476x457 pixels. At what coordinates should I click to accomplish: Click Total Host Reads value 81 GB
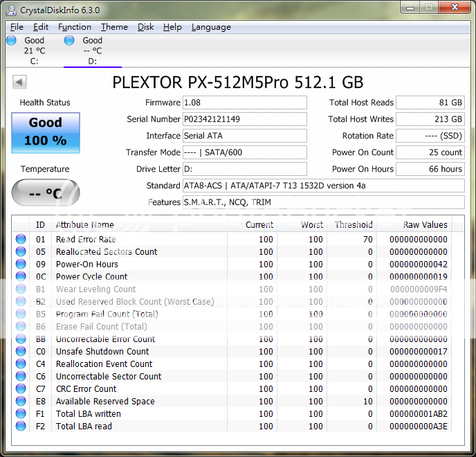pos(430,102)
